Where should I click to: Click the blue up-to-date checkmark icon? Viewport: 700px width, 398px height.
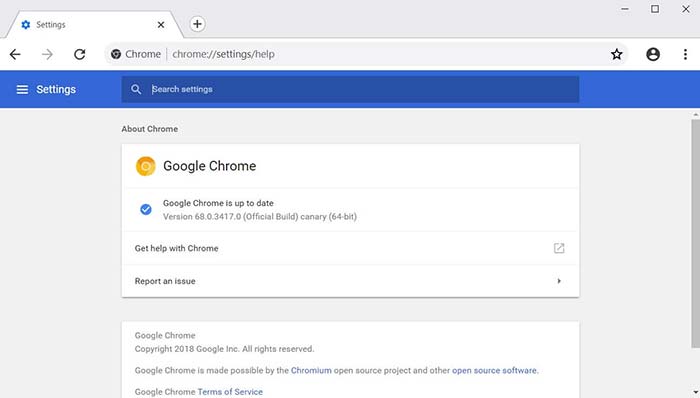[x=146, y=209]
